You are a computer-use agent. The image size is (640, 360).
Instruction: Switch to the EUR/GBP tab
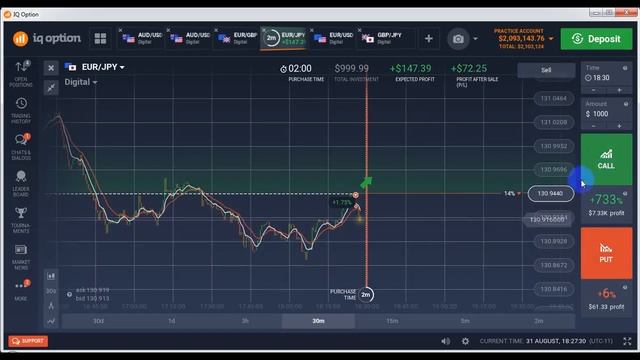point(238,38)
